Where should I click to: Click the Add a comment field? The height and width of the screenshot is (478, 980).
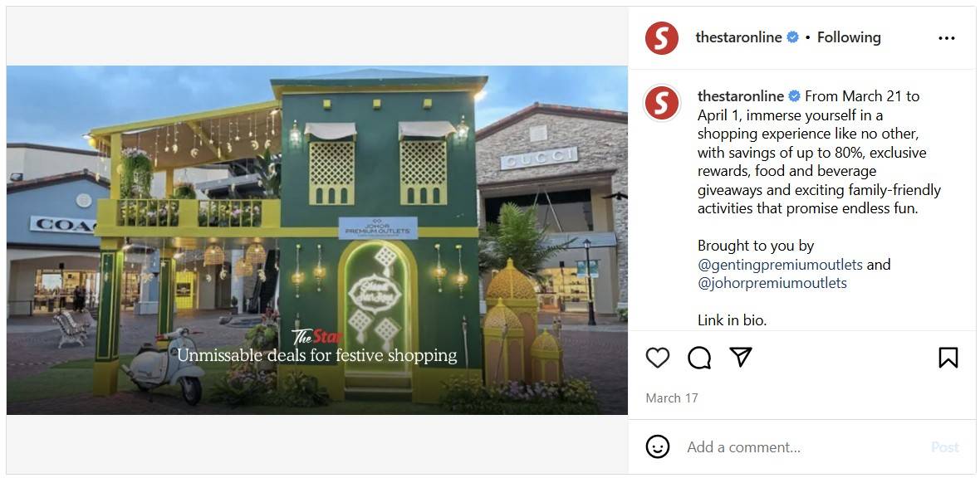[803, 447]
